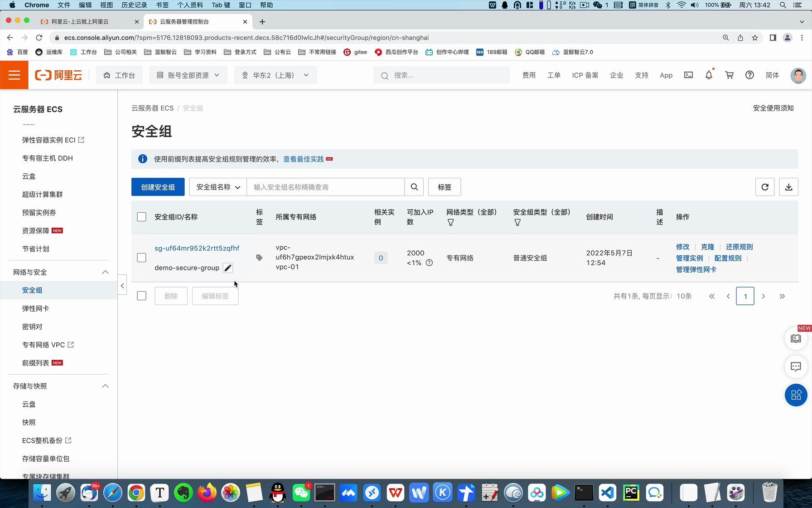Collapse the left sidebar panel
812x508 pixels.
[x=122, y=286]
